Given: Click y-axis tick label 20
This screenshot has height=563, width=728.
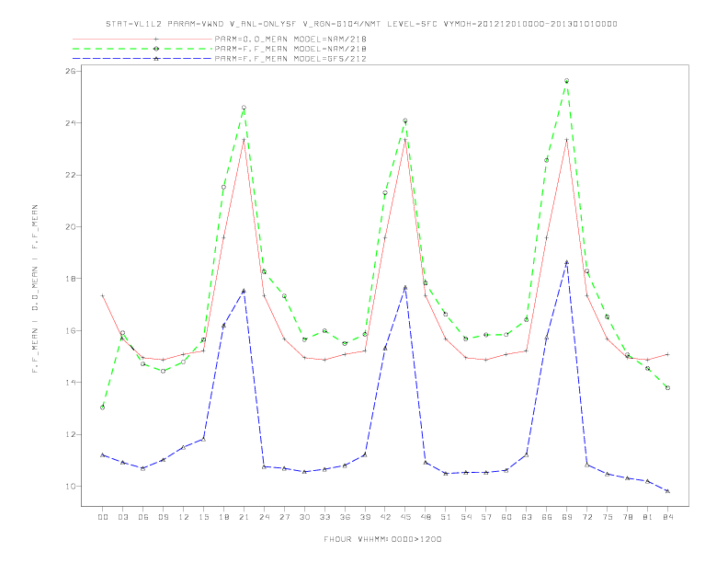Looking at the screenshot, I should coord(71,227).
